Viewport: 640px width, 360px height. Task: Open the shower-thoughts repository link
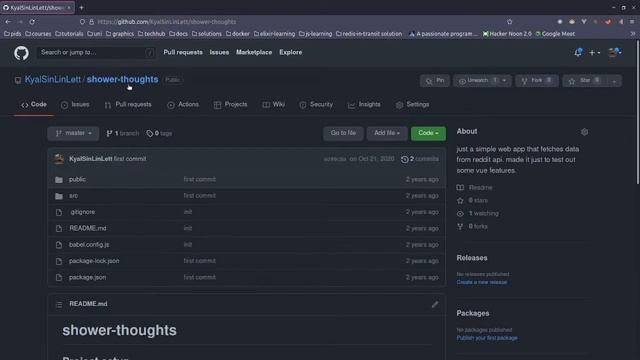(x=122, y=80)
